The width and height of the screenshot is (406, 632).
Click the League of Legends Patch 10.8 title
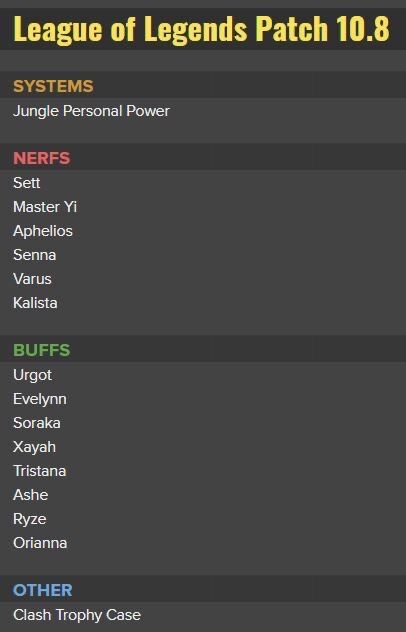202,29
